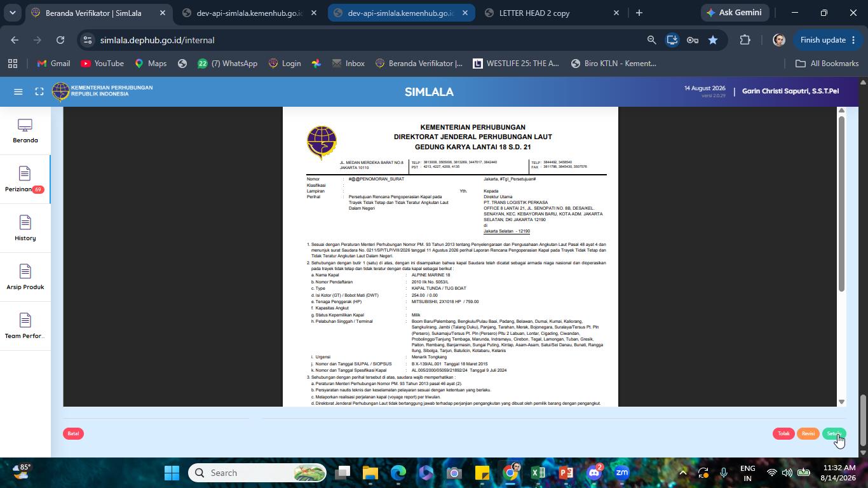The height and width of the screenshot is (488, 868).
Task: Bookmark this page with star icon
Action: (713, 40)
